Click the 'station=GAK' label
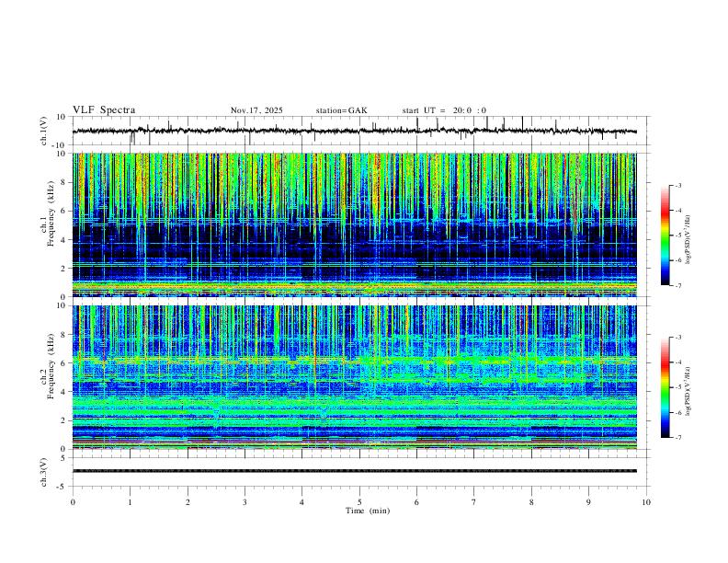This screenshot has width=728, height=563. (341, 110)
